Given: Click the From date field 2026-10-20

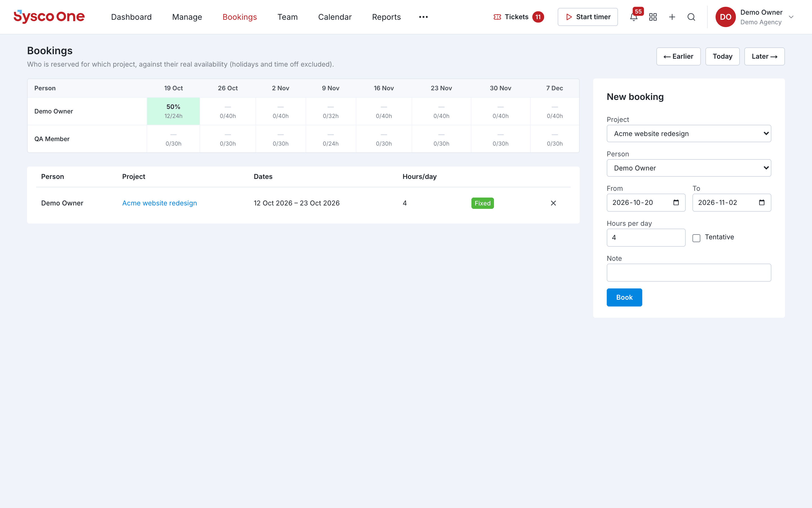Looking at the screenshot, I should pyautogui.click(x=646, y=203).
